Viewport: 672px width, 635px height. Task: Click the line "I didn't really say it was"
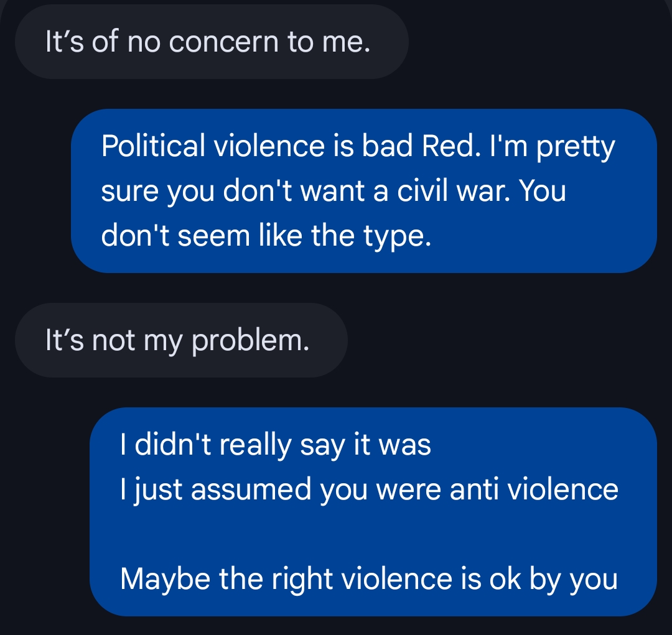[x=276, y=445]
